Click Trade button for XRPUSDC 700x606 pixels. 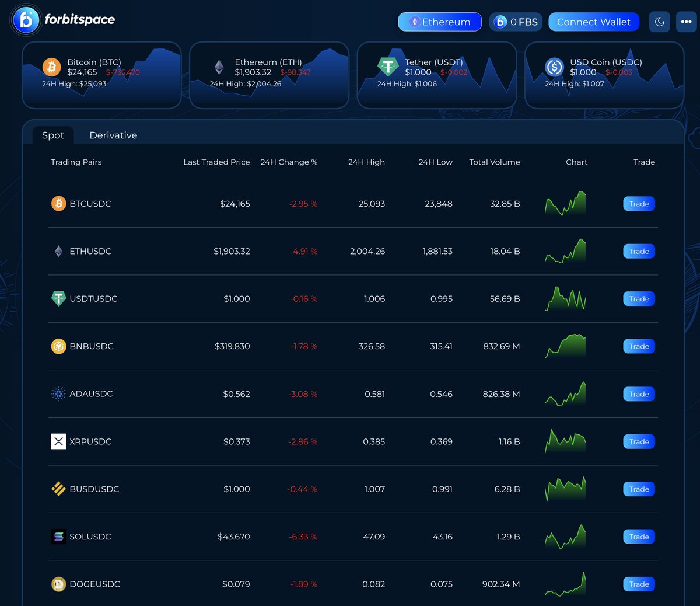[x=639, y=441]
